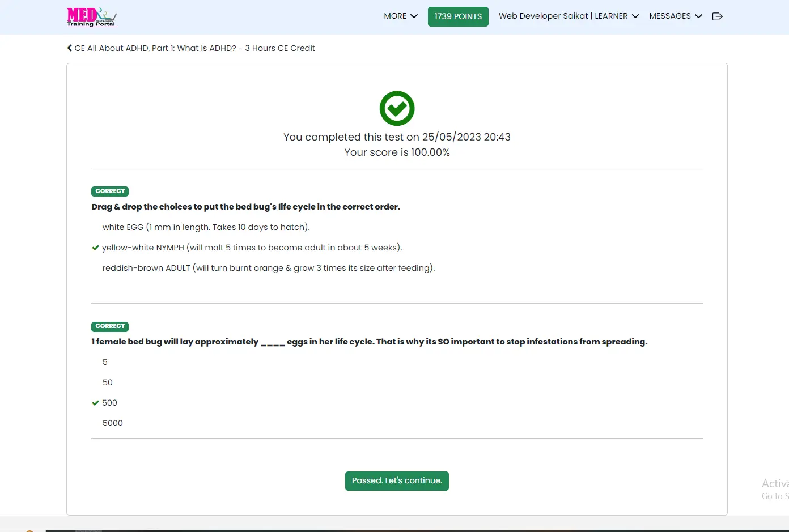Select answer option 5
The width and height of the screenshot is (789, 532).
[105, 362]
